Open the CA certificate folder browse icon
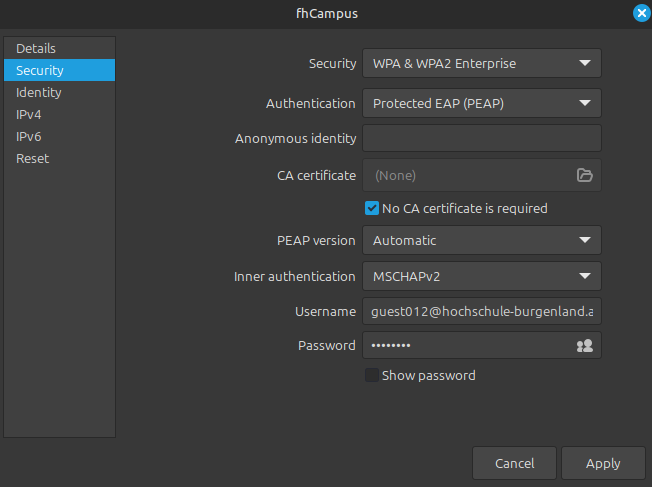 pos(584,175)
